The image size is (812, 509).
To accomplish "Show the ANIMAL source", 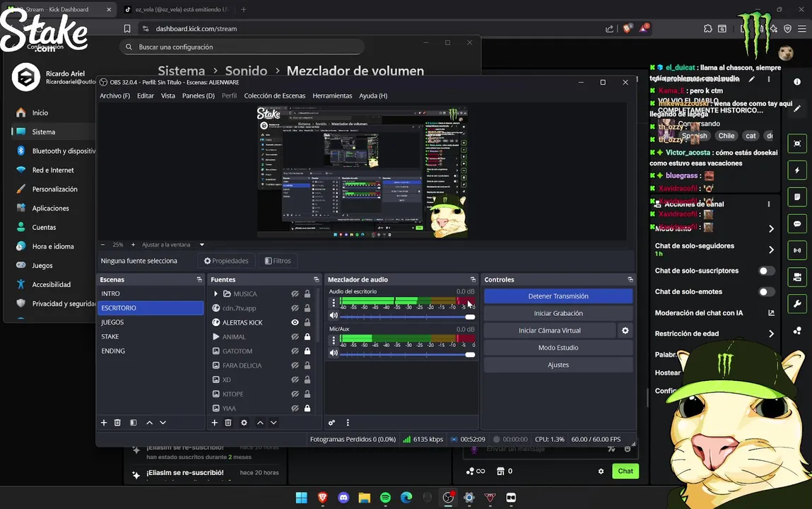I will (x=295, y=337).
